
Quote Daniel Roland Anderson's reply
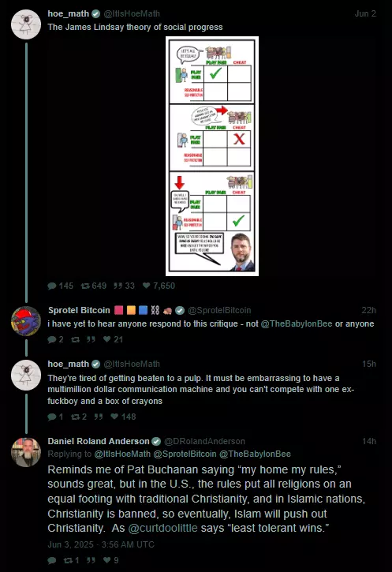click(x=91, y=560)
